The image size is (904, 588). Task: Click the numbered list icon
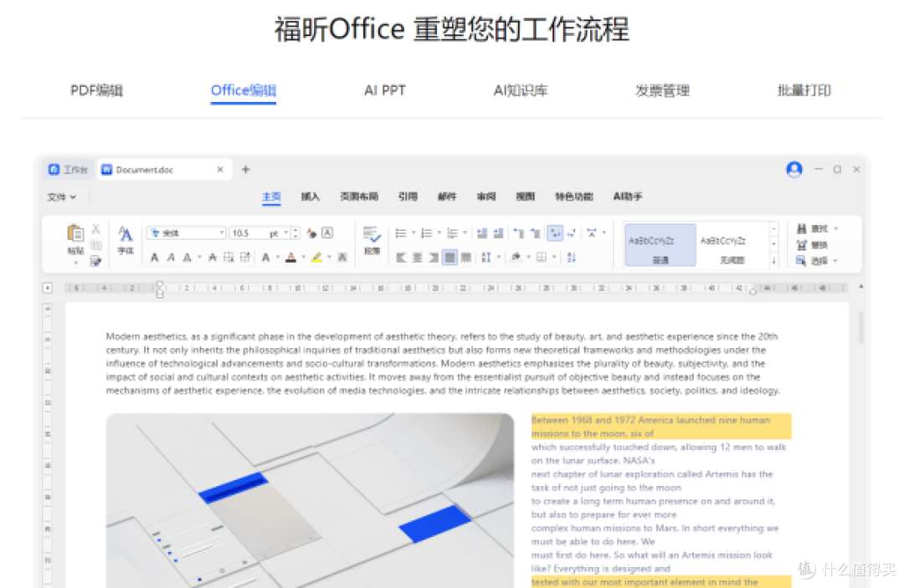point(427,233)
